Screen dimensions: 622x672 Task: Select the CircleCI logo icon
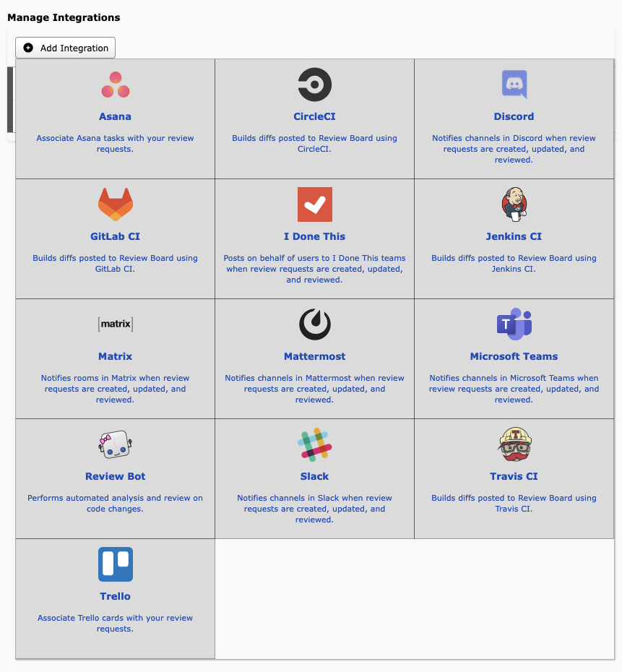coord(314,84)
